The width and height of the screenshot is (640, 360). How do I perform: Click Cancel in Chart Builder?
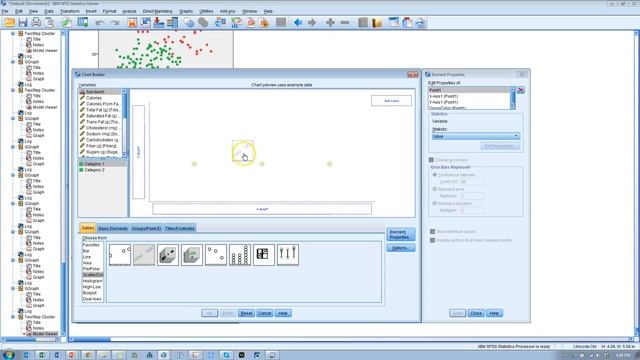click(x=264, y=313)
